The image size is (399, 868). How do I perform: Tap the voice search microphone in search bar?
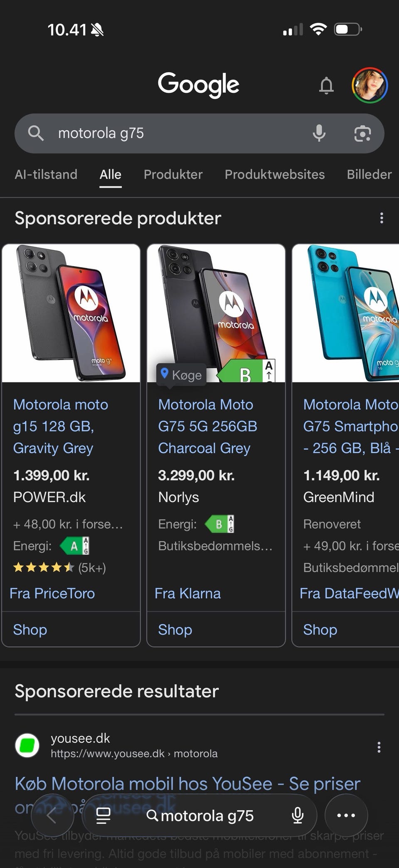pyautogui.click(x=319, y=134)
